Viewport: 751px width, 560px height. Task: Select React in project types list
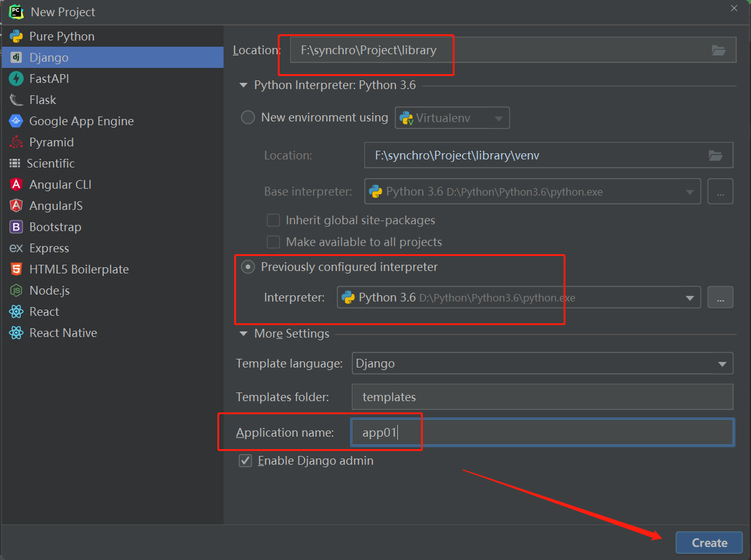(112, 311)
